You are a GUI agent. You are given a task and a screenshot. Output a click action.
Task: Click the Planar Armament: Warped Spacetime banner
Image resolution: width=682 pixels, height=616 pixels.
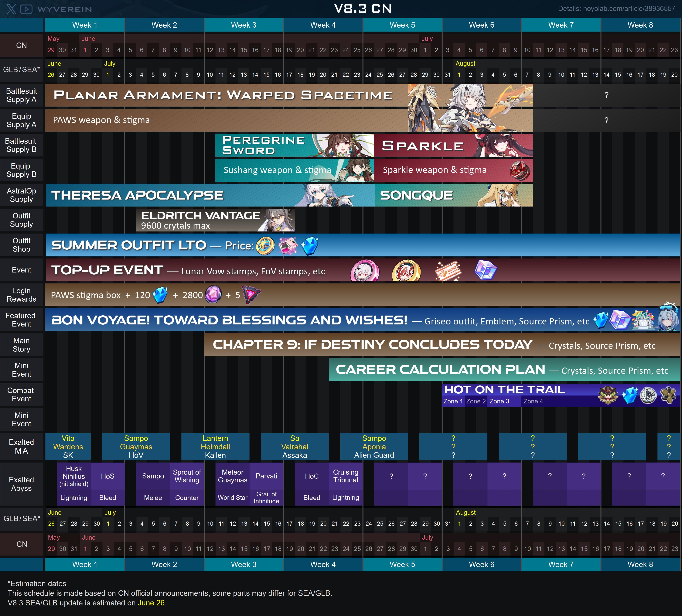[x=289, y=95]
